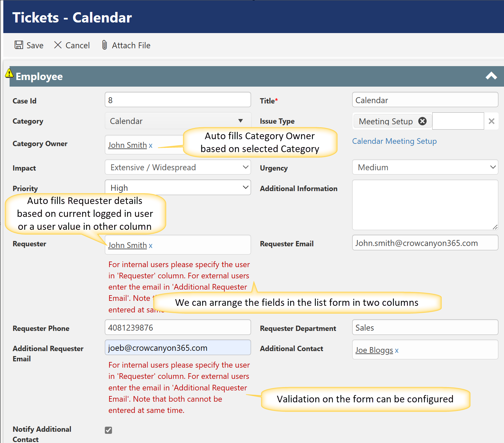Click the Requester Phone field
504x443 pixels.
click(178, 327)
